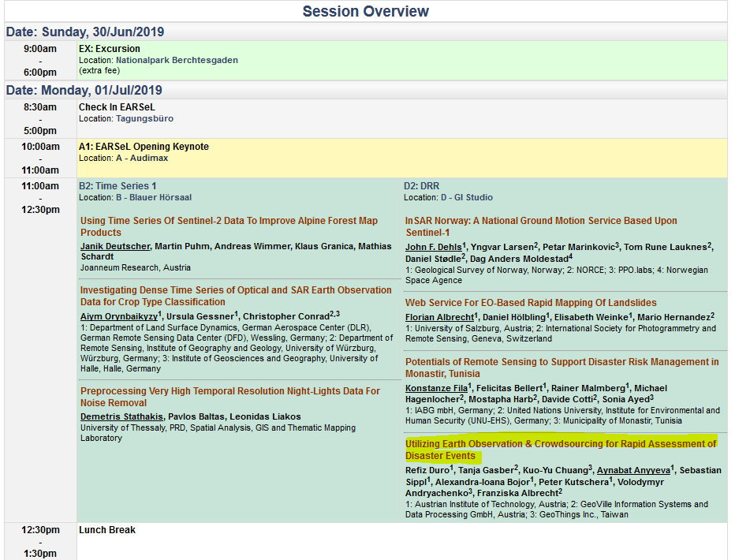The width and height of the screenshot is (750, 560).
Task: Open the D2: DRR session
Action: 421,186
